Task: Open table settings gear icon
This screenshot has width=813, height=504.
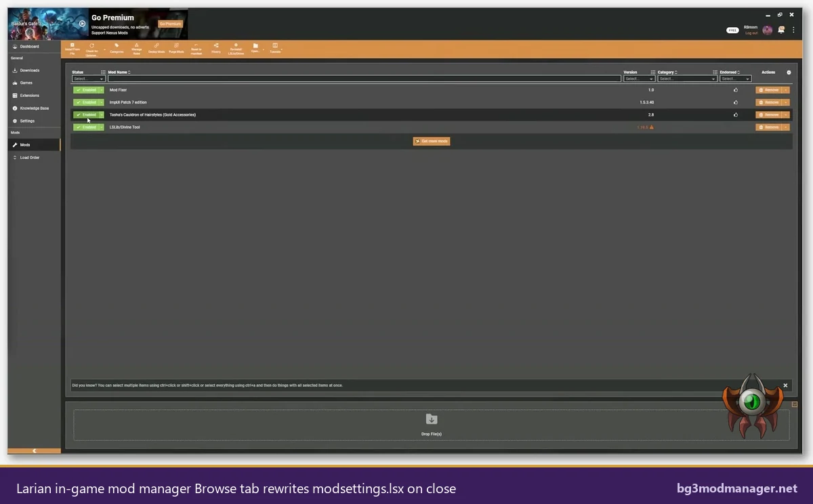Action: coord(789,72)
